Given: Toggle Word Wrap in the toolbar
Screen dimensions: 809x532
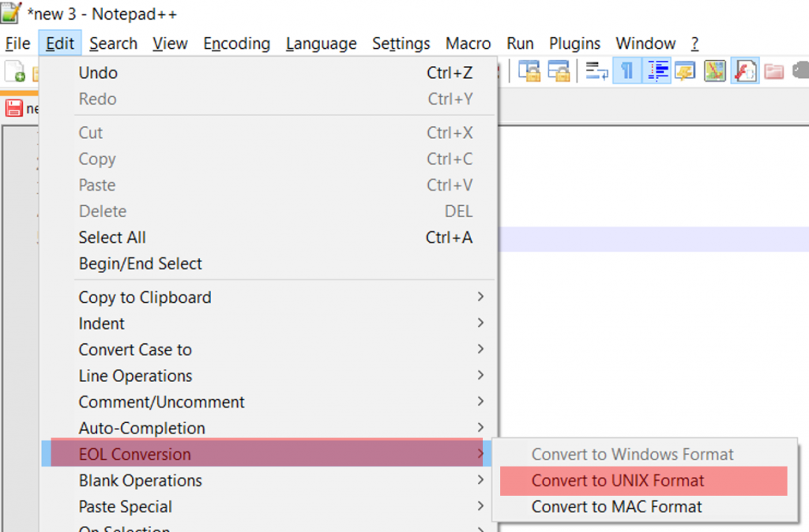Looking at the screenshot, I should tap(597, 70).
